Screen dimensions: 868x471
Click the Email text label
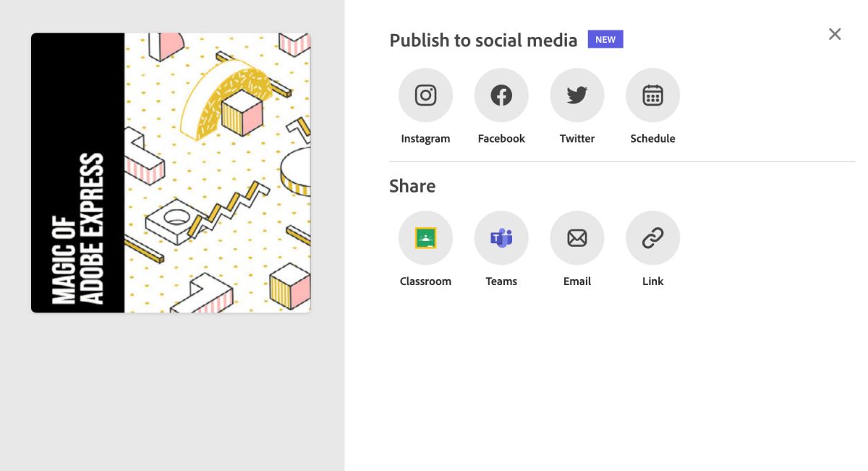[577, 281]
